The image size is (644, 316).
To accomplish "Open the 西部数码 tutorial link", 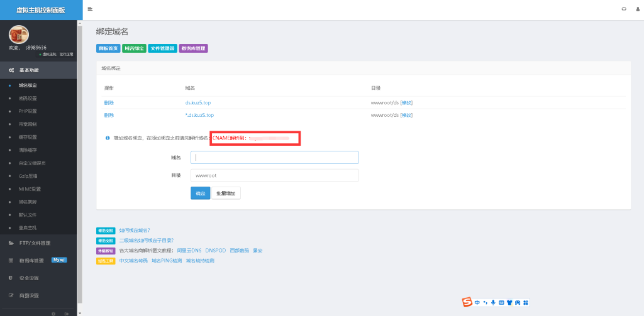I will tap(239, 250).
